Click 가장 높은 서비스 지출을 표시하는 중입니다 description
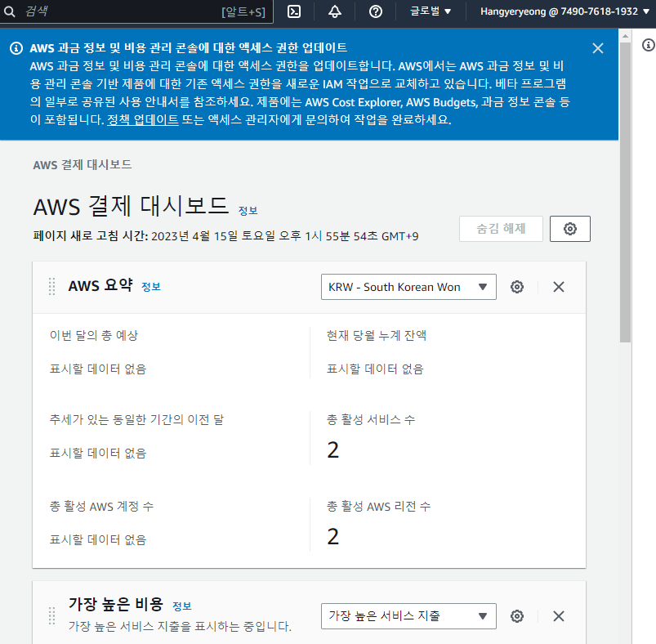 point(180,627)
